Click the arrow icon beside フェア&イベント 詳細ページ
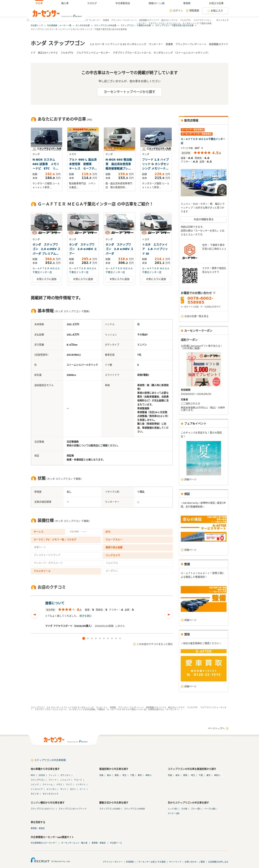 [182, 479]
